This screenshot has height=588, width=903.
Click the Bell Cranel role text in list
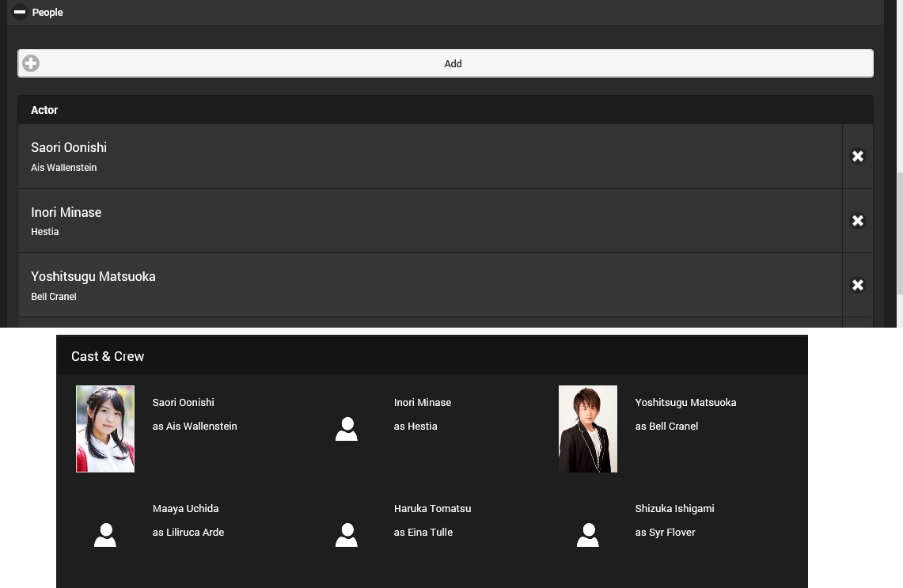pyautogui.click(x=54, y=297)
